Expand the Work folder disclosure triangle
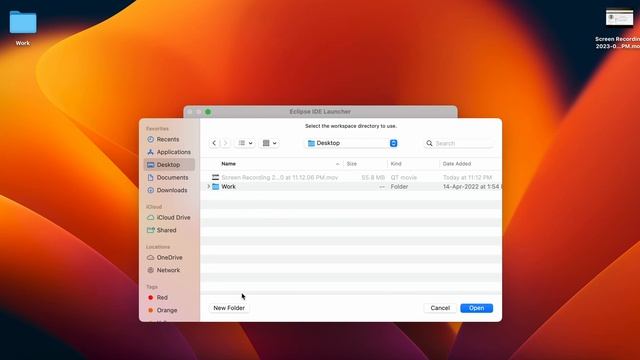Image resolution: width=640 pixels, height=360 pixels. 209,187
